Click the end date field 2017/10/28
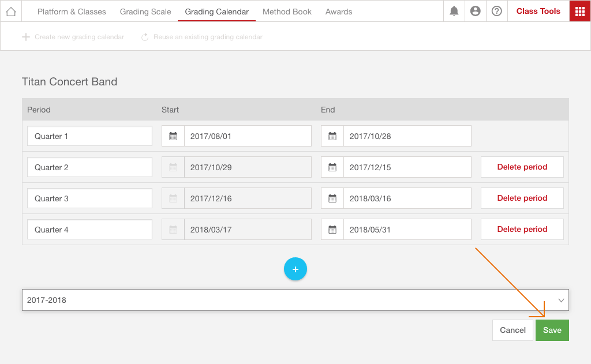 tap(407, 136)
